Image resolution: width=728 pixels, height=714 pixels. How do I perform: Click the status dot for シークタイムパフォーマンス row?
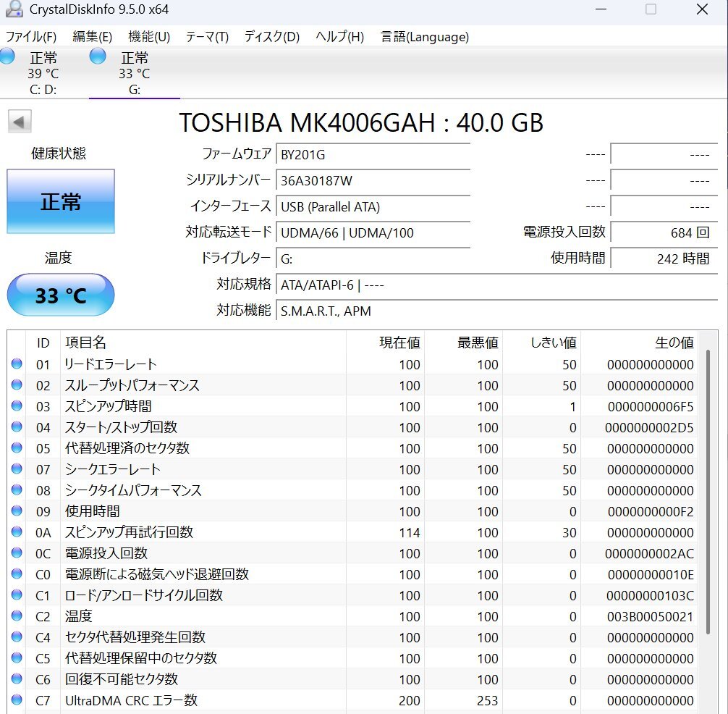click(17, 490)
